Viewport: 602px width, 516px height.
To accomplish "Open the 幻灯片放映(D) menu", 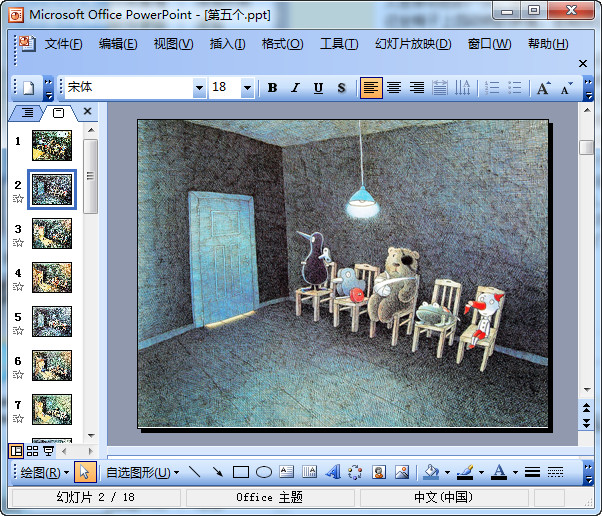I will click(413, 44).
